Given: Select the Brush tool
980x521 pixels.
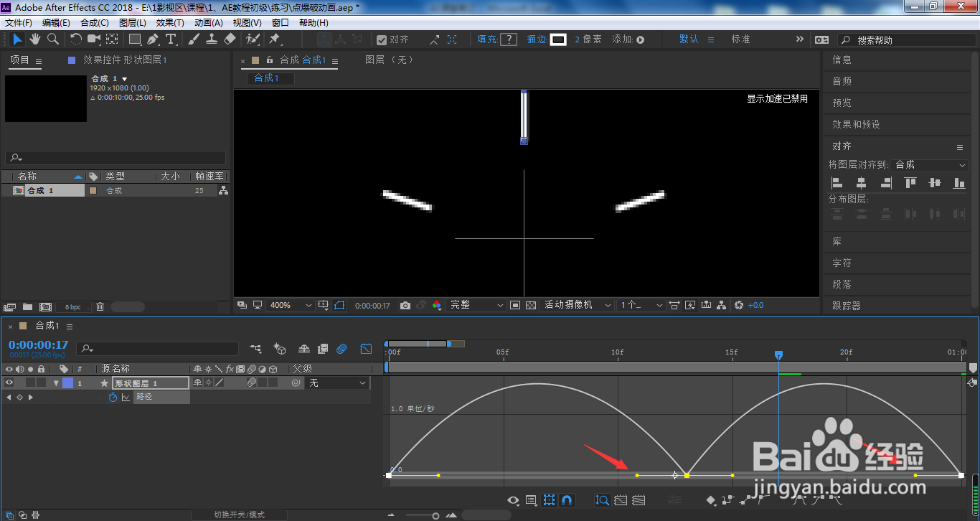Looking at the screenshot, I should (194, 39).
